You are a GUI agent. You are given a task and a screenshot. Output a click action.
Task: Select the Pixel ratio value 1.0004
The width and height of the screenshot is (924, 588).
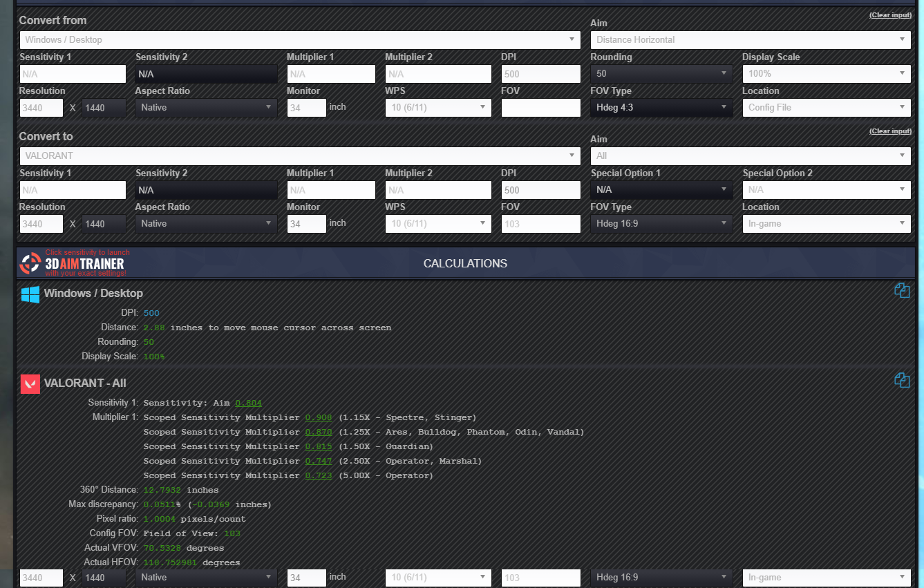coord(160,519)
